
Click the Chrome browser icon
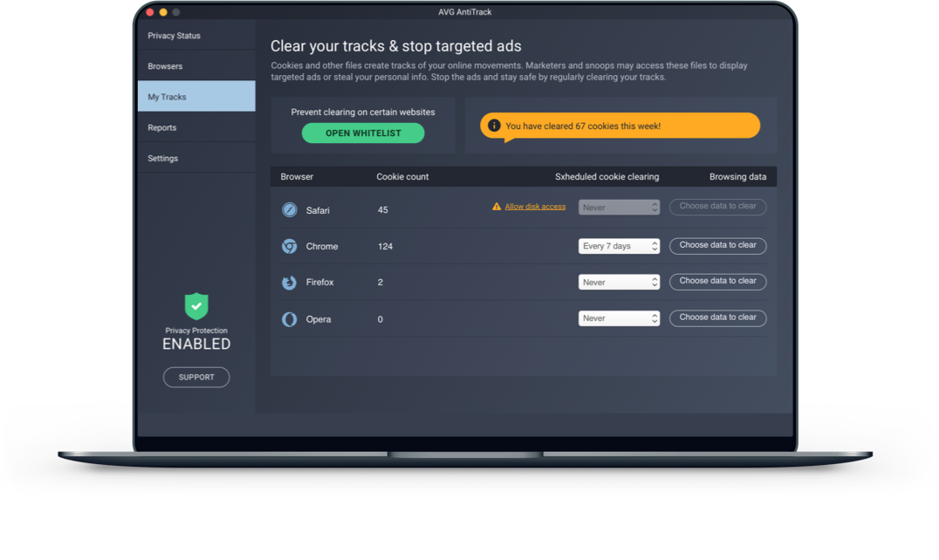pos(289,246)
